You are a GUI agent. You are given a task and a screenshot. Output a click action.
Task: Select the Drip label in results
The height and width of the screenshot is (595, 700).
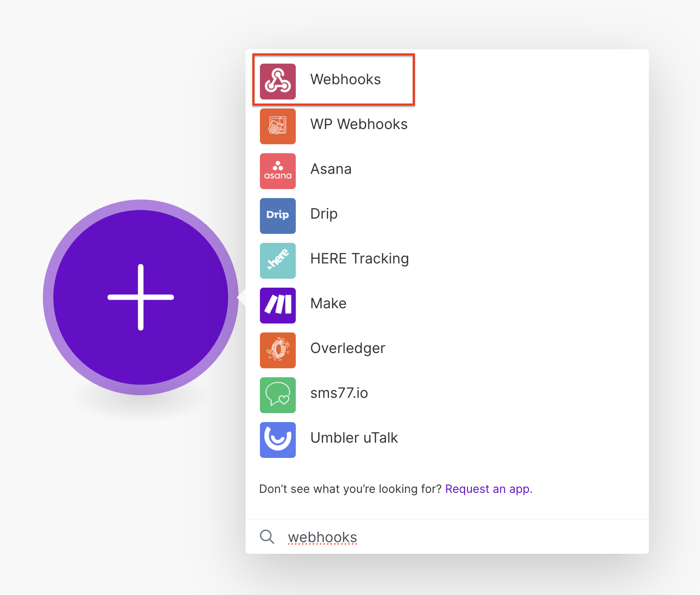coord(324,214)
